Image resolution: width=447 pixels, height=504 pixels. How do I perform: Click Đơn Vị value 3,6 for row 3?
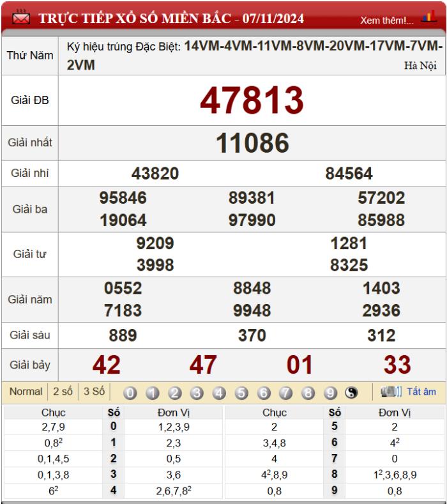coord(174,475)
